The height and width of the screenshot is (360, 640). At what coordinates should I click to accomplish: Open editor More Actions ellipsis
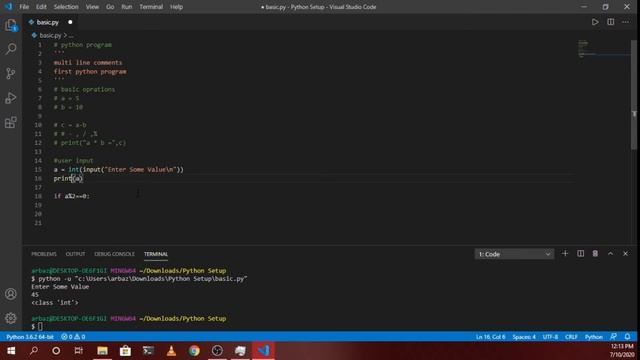(x=626, y=22)
